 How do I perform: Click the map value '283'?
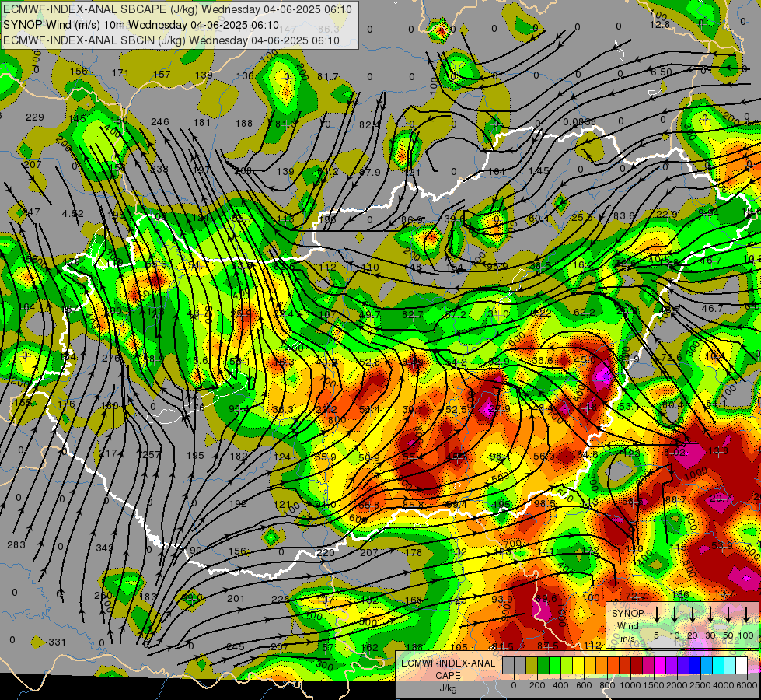[16, 544]
